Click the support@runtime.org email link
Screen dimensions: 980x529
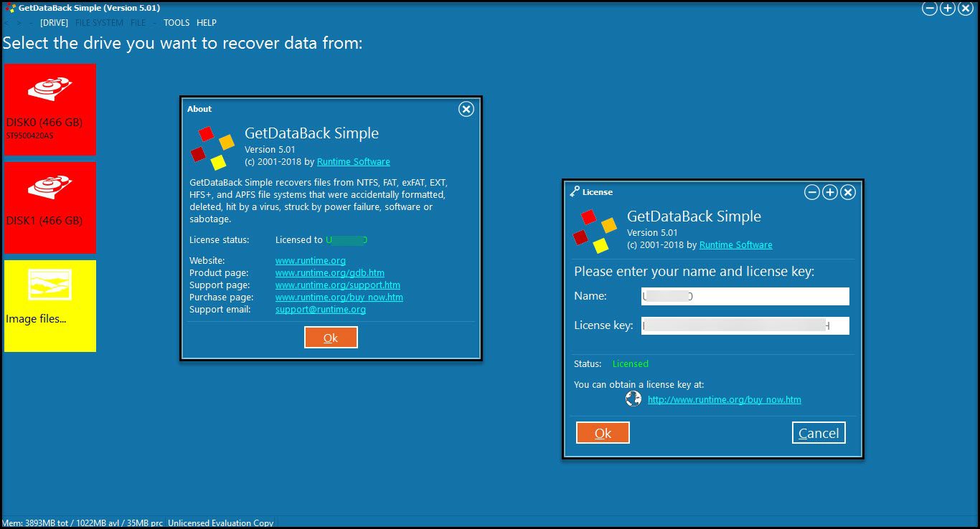[x=321, y=310]
